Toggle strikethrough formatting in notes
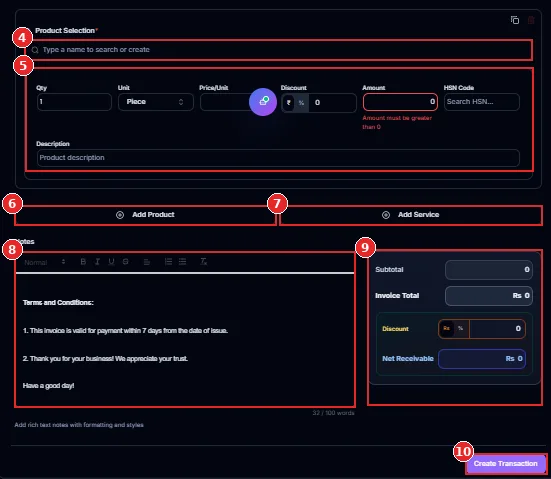The width and height of the screenshot is (551, 479). coord(125,261)
